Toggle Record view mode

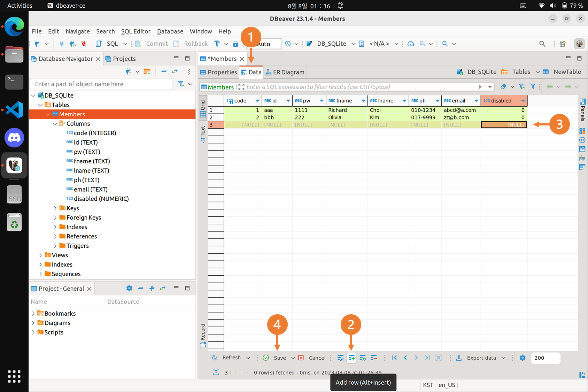(203, 335)
